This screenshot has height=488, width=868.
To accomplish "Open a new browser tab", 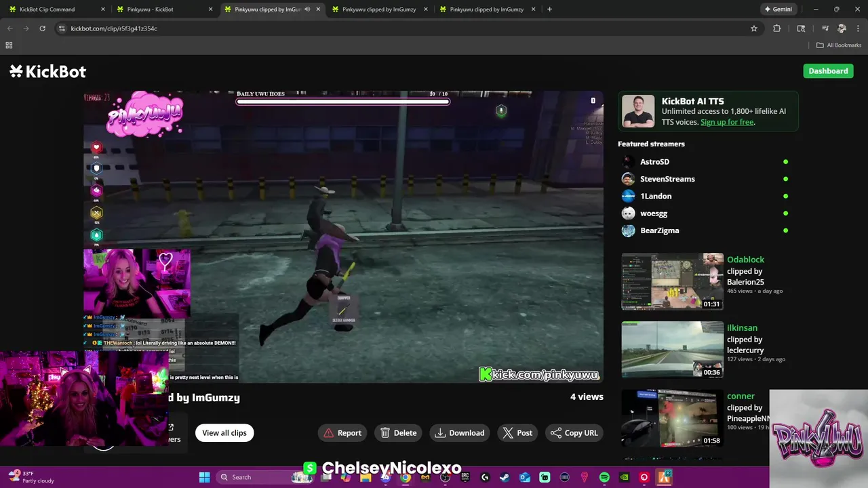I will click(x=549, y=9).
